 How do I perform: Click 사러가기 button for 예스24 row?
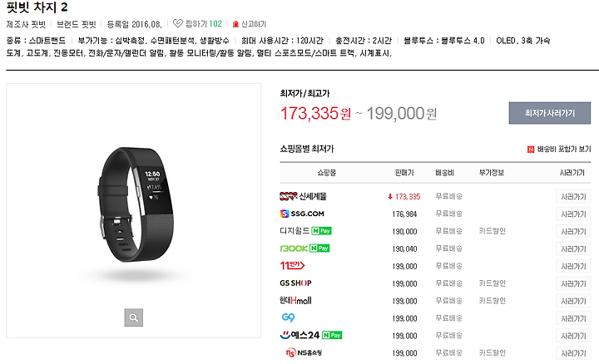point(573,336)
